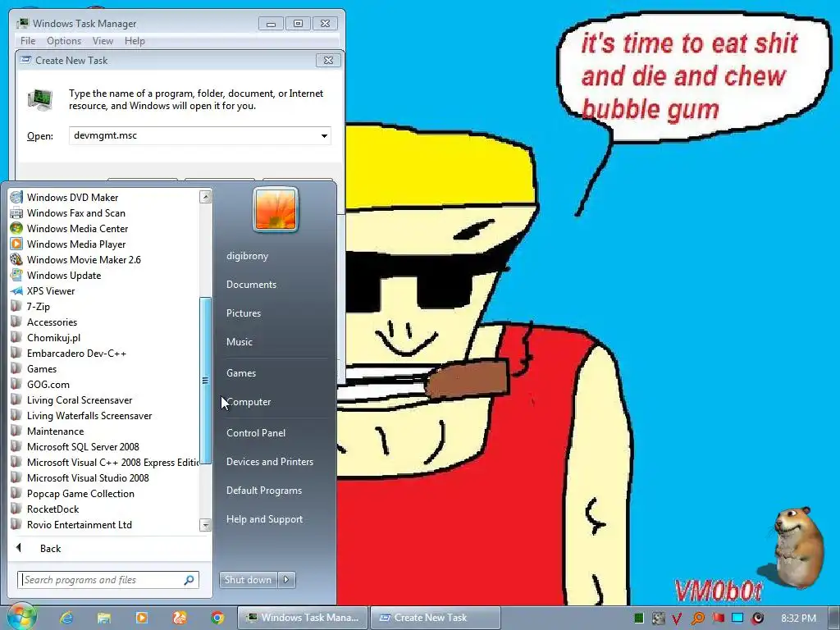Switch to Create New Task taskbar button

coord(435,618)
